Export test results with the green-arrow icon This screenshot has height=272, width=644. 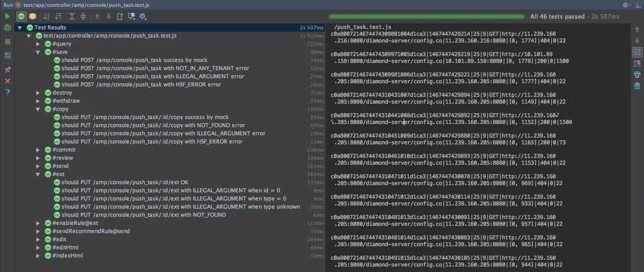[120, 16]
